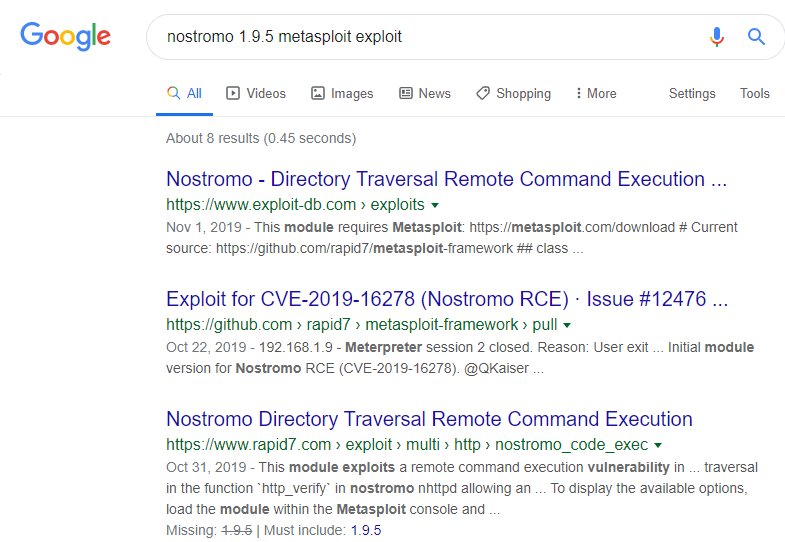Expand the dropdown arrow next to exploit-db.com URL
This screenshot has height=542, width=785.
pyautogui.click(x=435, y=205)
